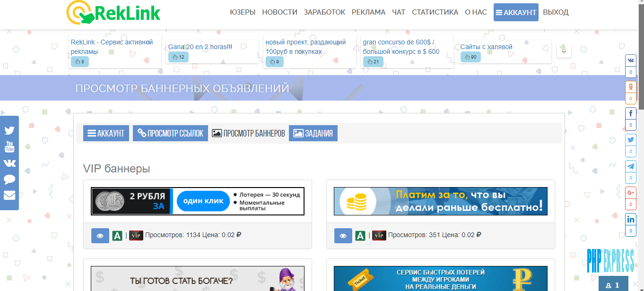Click the 'Ты готов стать богаче?' banner
Image resolution: width=644 pixels, height=291 pixels.
tap(198, 279)
